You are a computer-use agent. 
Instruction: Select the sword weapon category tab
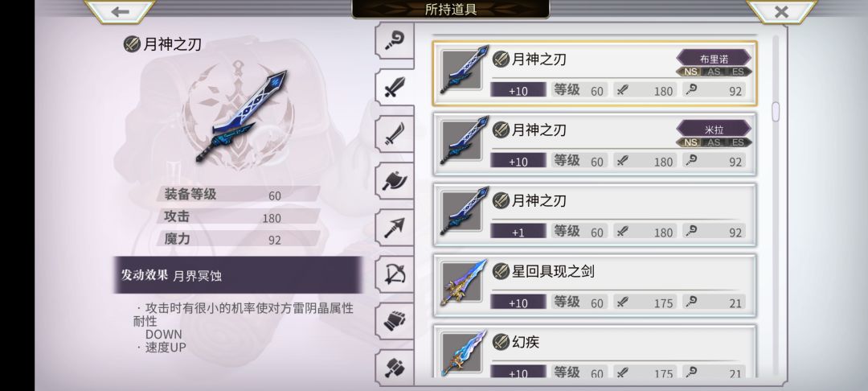click(394, 87)
